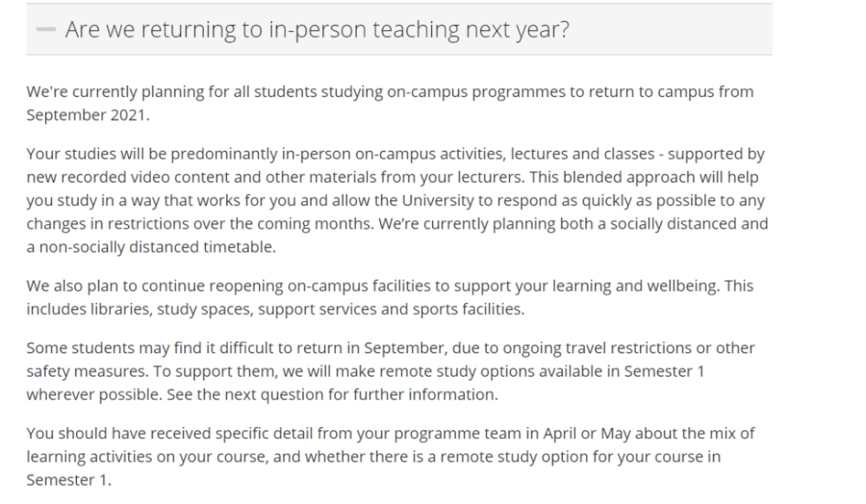Click the line starting "We also plan to continue"
This screenshot has height=504, width=866.
point(390,286)
